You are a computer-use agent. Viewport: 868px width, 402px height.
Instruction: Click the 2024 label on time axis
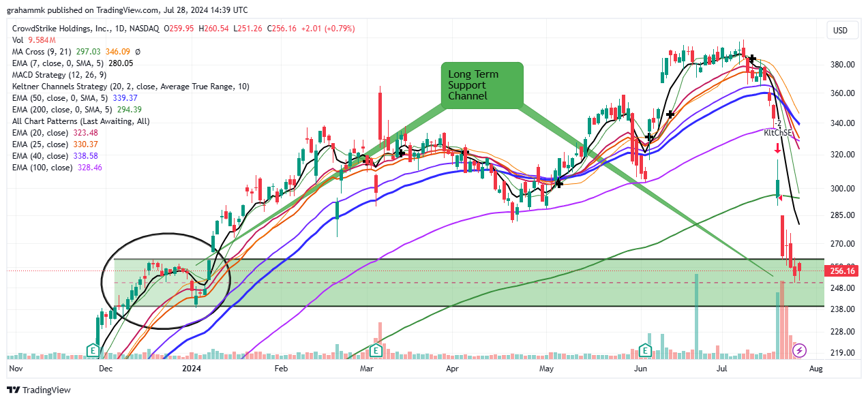(x=193, y=369)
